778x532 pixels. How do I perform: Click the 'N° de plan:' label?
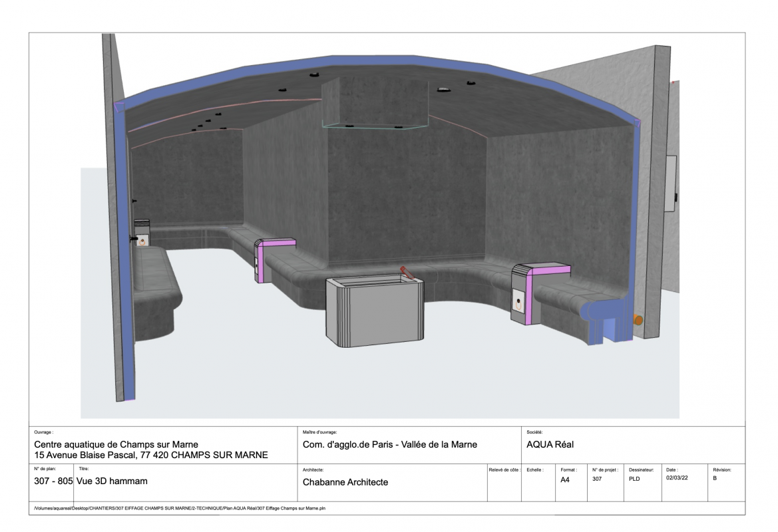pyautogui.click(x=45, y=469)
